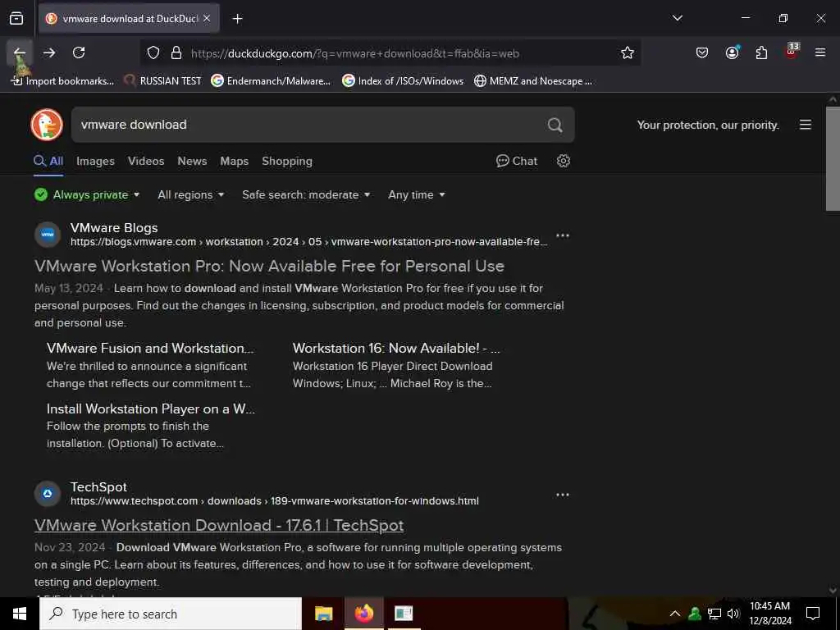The height and width of the screenshot is (630, 840).
Task: Expand the Any time filter dropdown
Action: (416, 194)
